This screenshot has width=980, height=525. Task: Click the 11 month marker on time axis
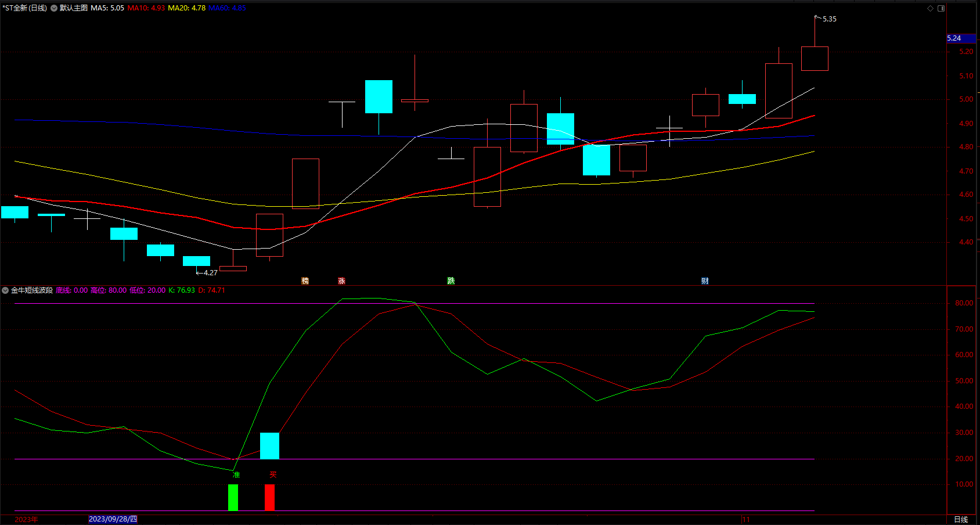746,520
